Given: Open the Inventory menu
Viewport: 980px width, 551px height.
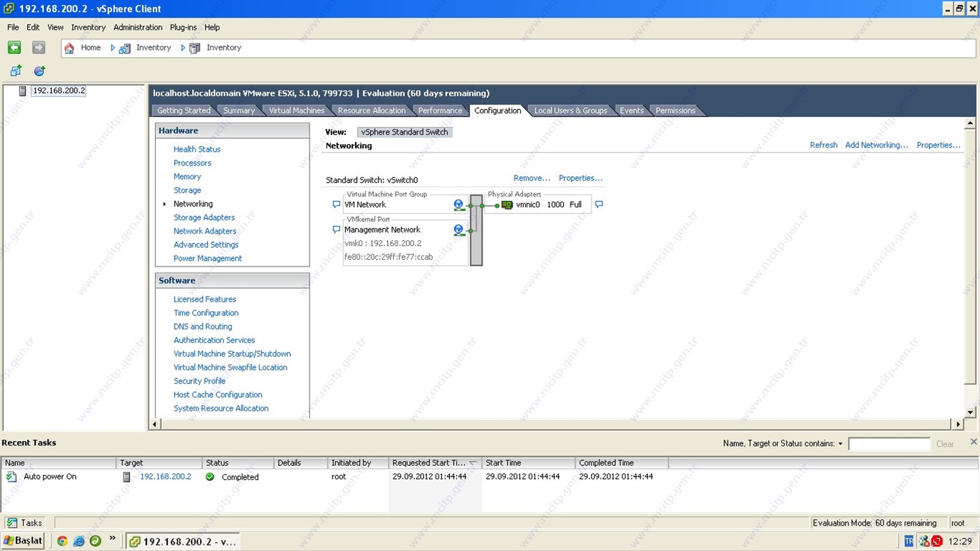Looking at the screenshot, I should 88,27.
